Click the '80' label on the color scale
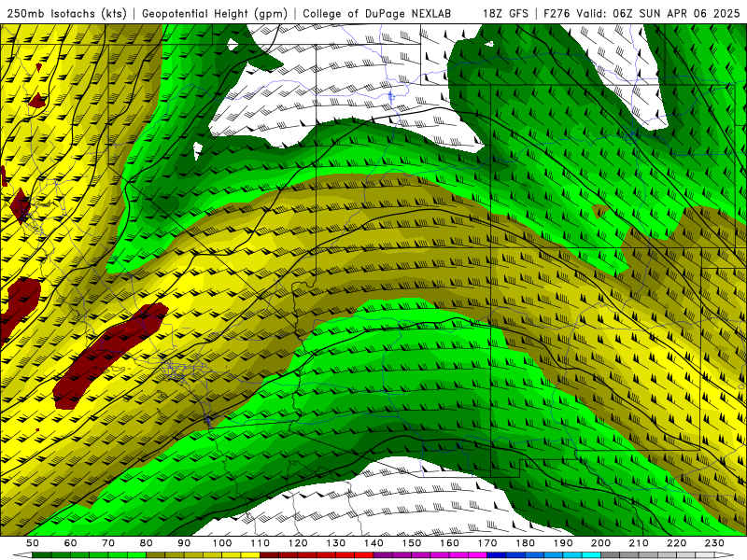This screenshot has width=747, height=560. 146,543
